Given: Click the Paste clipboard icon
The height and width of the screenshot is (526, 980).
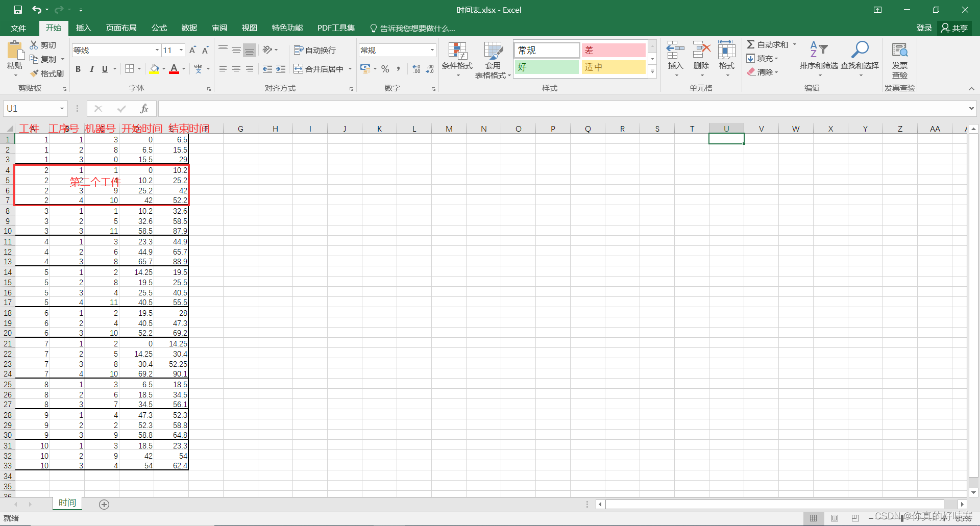Looking at the screenshot, I should [15, 51].
